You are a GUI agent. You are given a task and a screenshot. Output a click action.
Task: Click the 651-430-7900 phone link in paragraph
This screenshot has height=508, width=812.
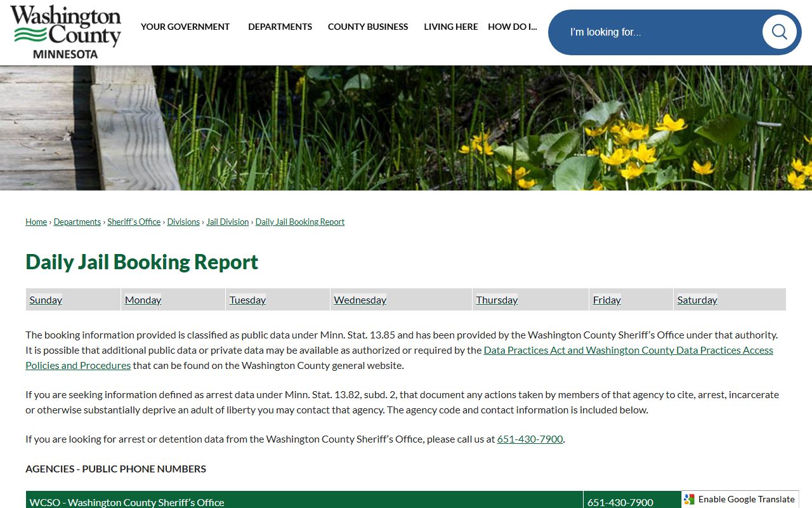click(530, 439)
